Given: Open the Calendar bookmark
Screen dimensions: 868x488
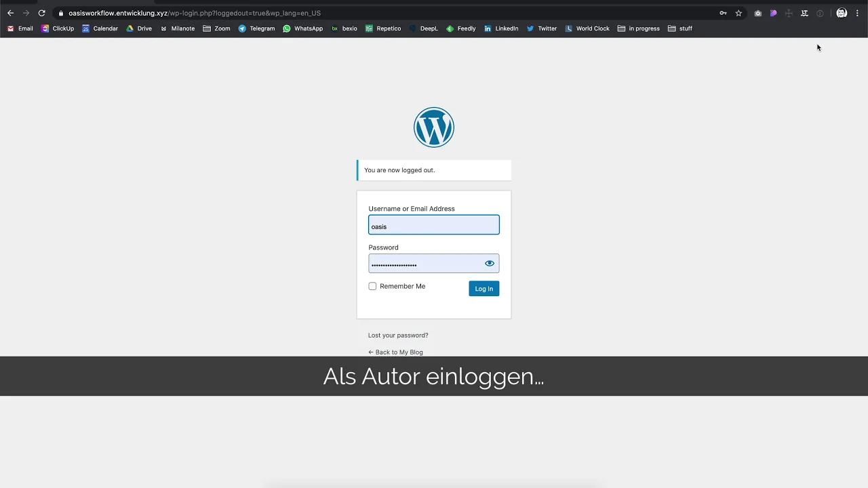Looking at the screenshot, I should pyautogui.click(x=100, y=28).
